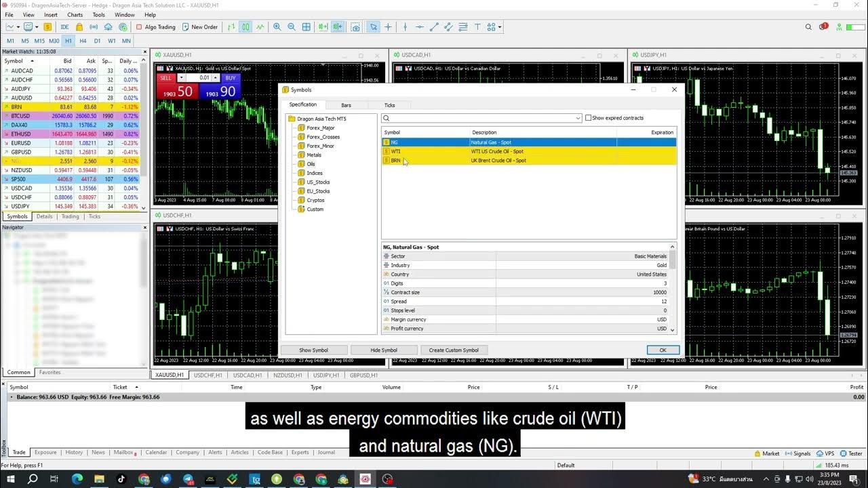Screen dimensions: 868x488
Task: Select the candlestick chart type icon
Action: coord(245,27)
